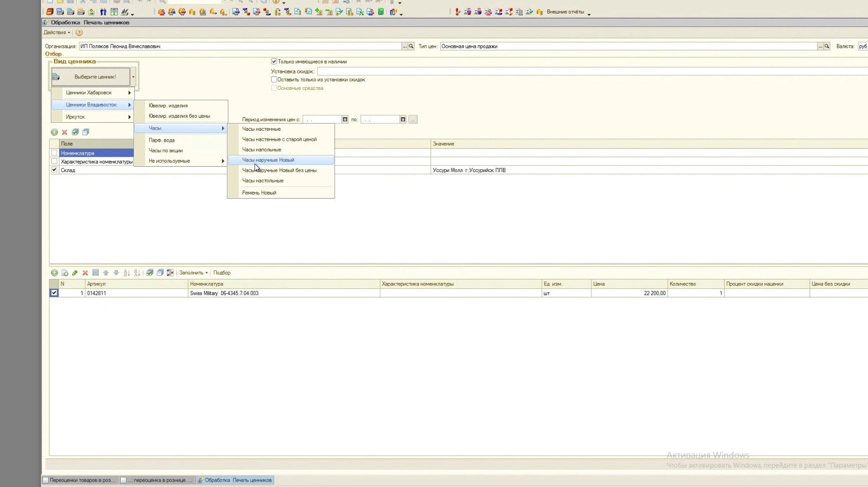The height and width of the screenshot is (487, 868).
Task: Select Ювелир. изделия menu item
Action: (181, 106)
